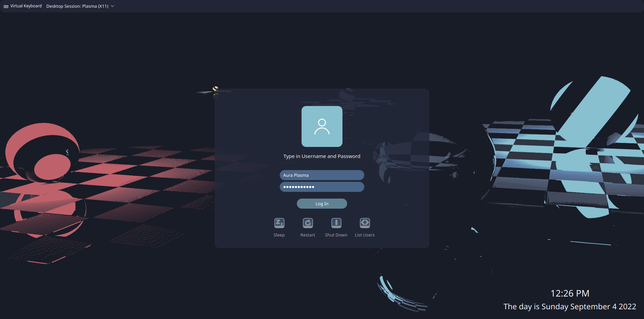The width and height of the screenshot is (644, 319).
Task: Click the user avatar image
Action: click(x=322, y=126)
